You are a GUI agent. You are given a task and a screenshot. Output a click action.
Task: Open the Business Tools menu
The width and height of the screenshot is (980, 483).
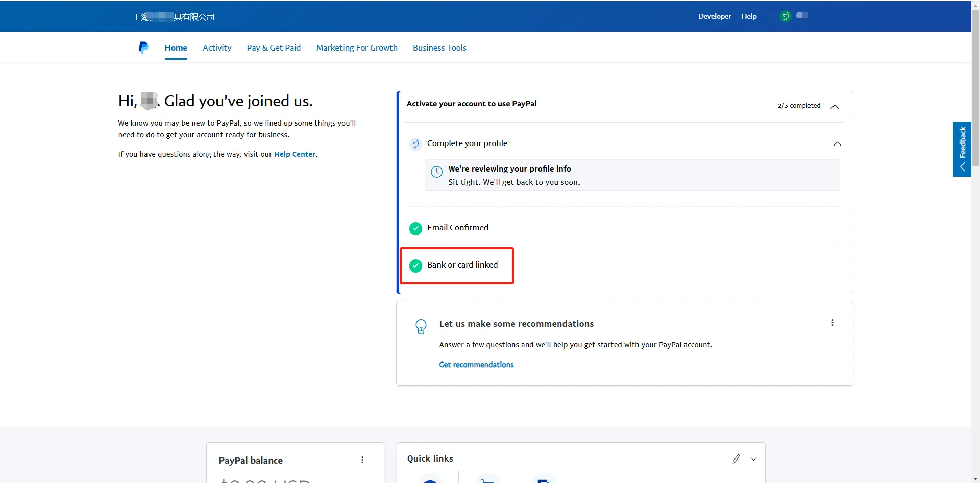[x=439, y=48]
